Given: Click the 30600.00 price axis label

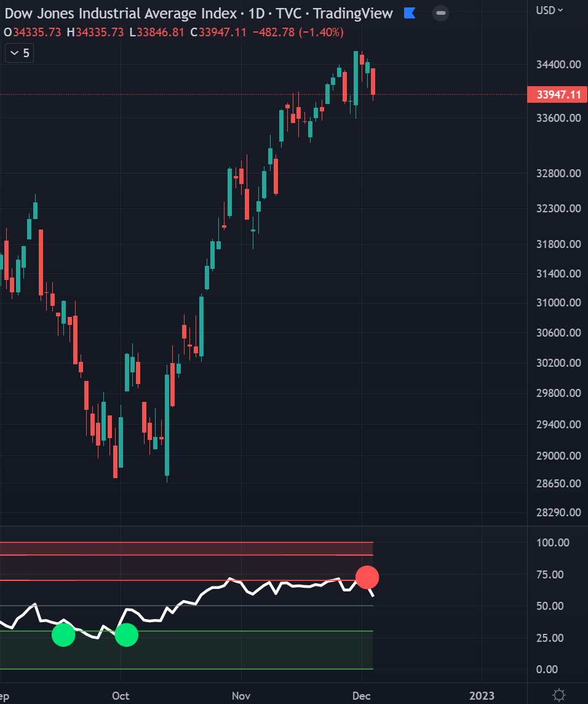Looking at the screenshot, I should click(x=558, y=333).
